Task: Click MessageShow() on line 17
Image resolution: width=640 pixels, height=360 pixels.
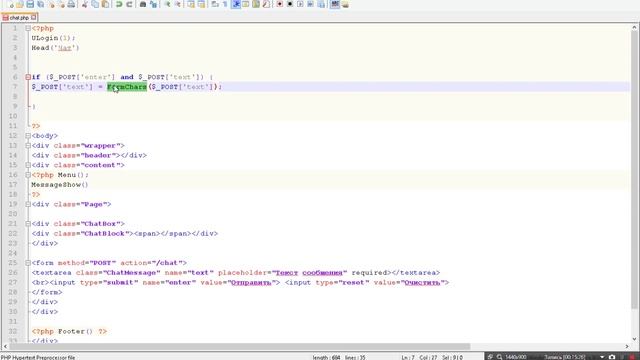Action: (x=60, y=184)
